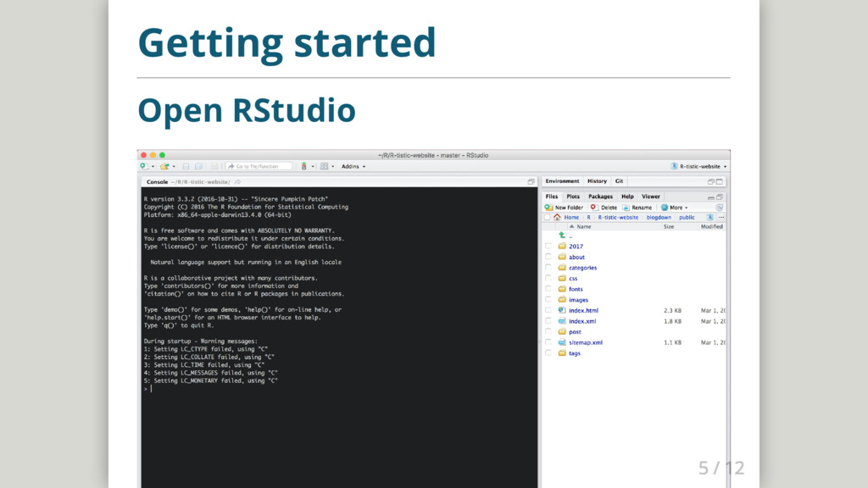Screen dimensions: 868x488
Task: Check the box for 2017 folder
Action: click(548, 247)
